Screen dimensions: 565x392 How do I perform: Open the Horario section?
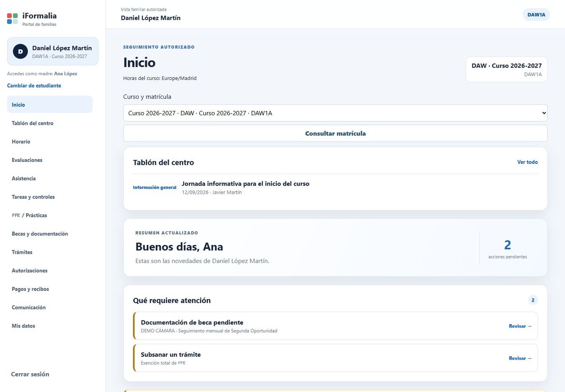point(49,142)
